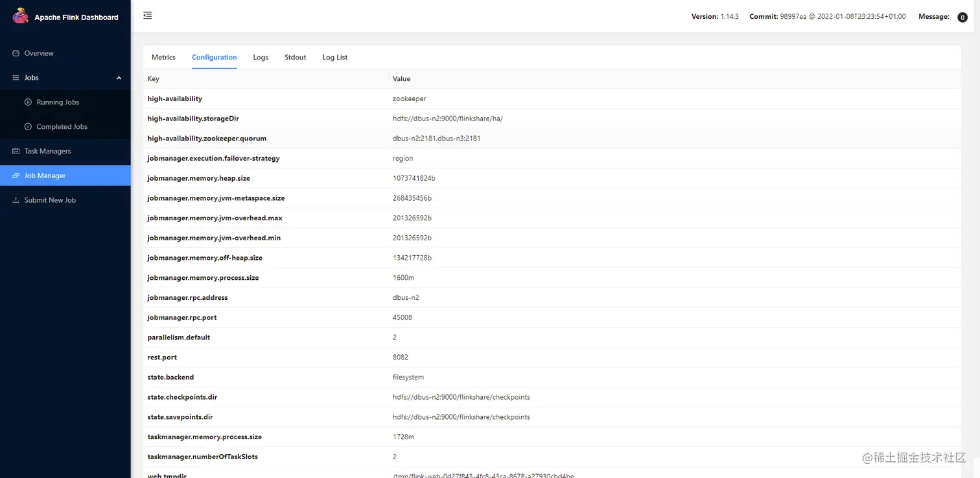Image resolution: width=980 pixels, height=478 pixels.
Task: Click the jobmanager.memory.jvm-metaspace.size key
Action: tap(216, 198)
